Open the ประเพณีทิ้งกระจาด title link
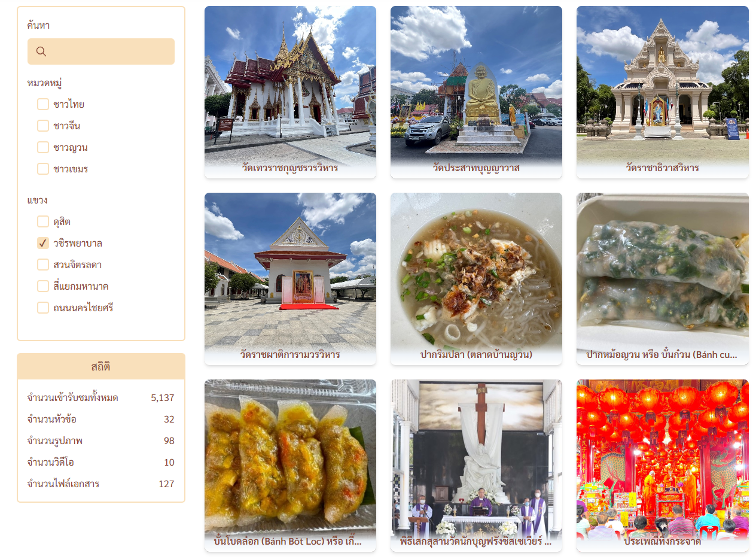 [x=662, y=541]
